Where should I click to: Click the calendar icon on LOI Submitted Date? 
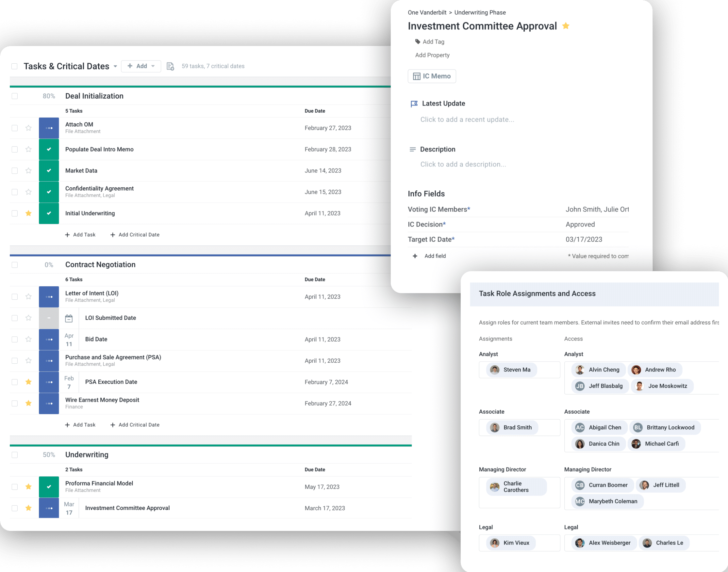click(69, 318)
